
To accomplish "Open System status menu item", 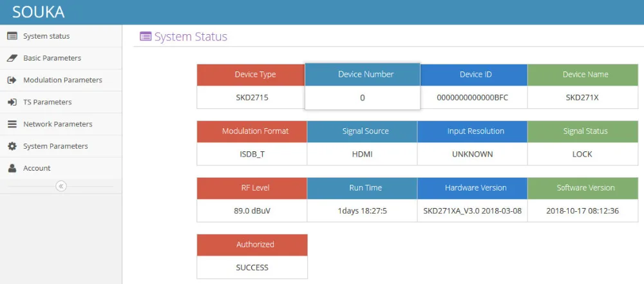I will 61,36.
